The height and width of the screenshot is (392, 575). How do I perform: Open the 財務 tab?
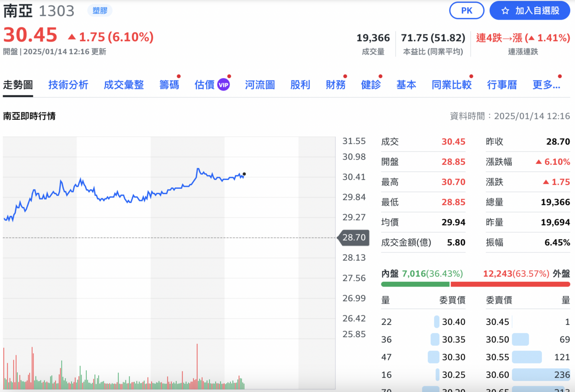[335, 85]
